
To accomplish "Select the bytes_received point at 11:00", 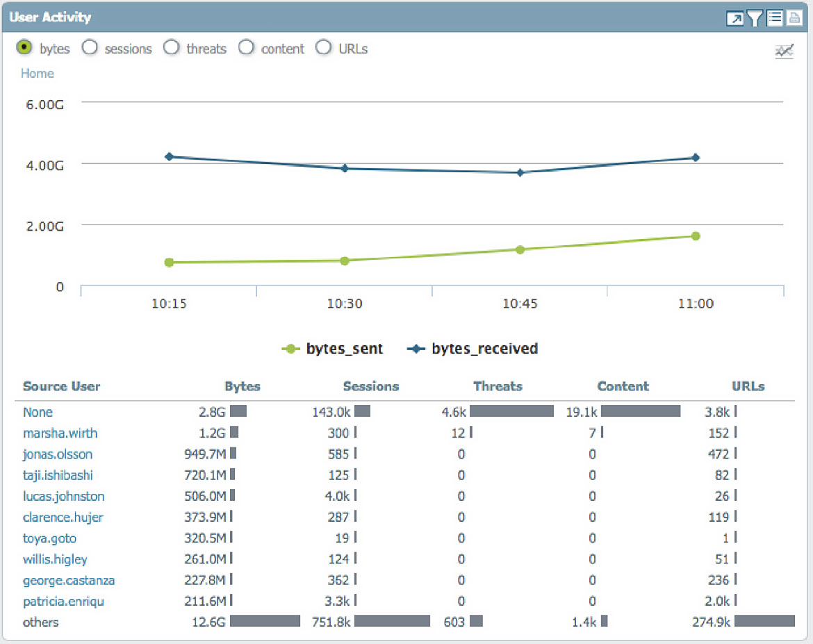I will click(696, 158).
